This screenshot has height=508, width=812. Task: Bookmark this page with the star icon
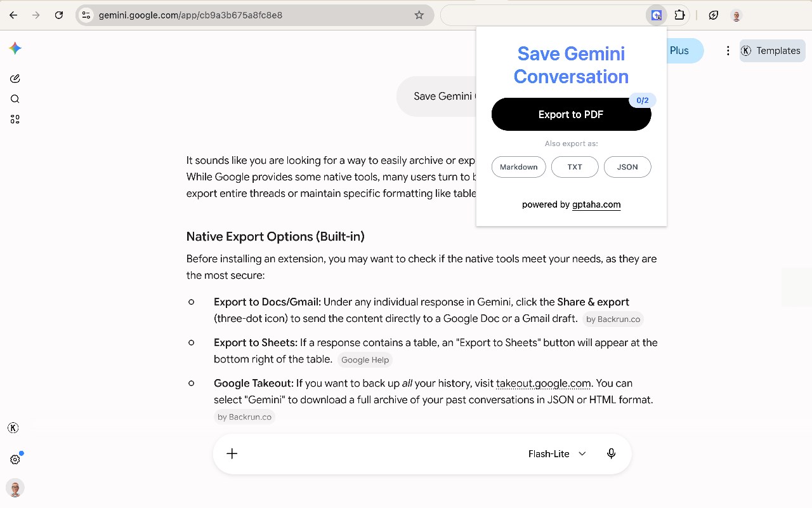point(419,15)
